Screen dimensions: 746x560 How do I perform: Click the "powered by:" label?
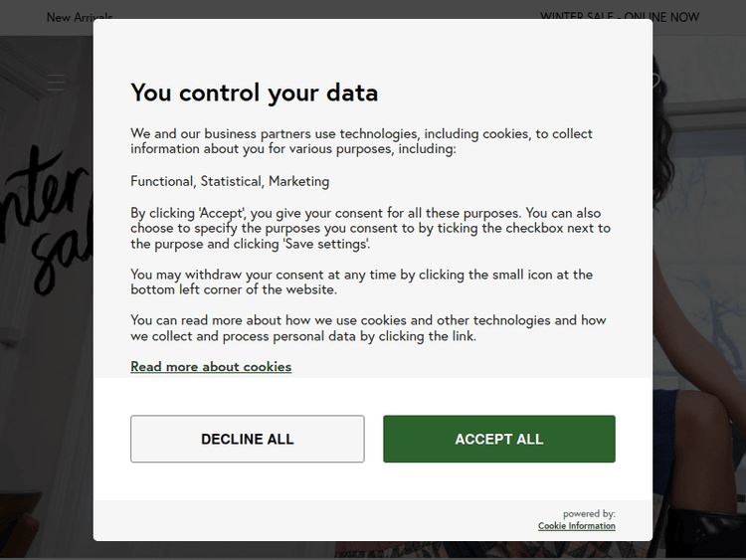click(589, 514)
